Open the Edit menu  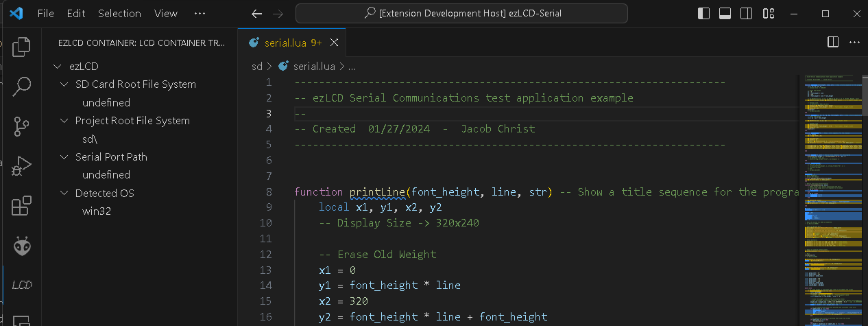tap(76, 14)
